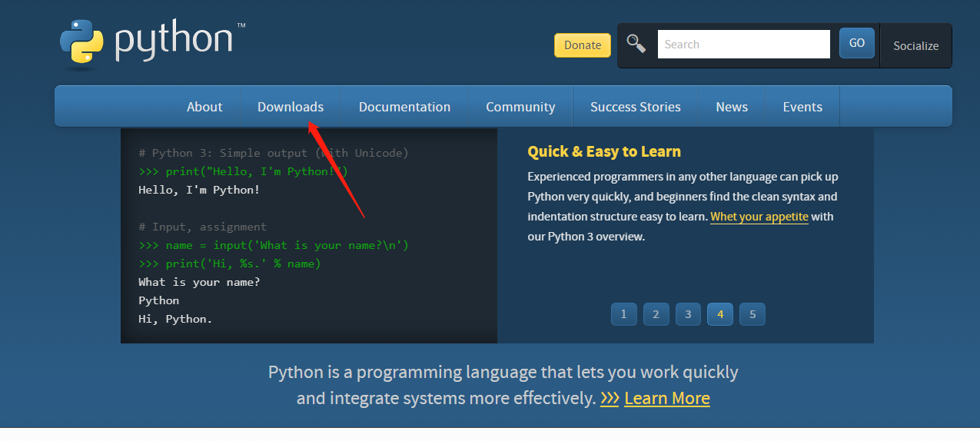Open the About menu item

204,107
